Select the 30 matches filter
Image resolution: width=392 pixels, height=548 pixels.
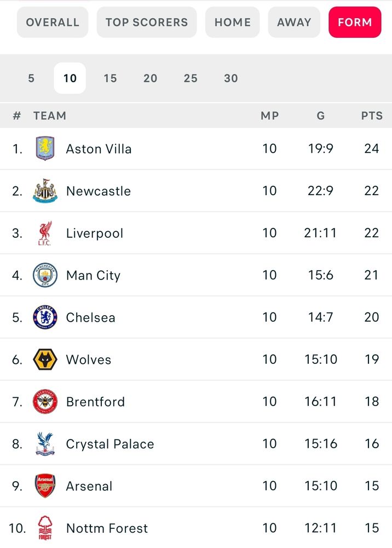tap(230, 78)
